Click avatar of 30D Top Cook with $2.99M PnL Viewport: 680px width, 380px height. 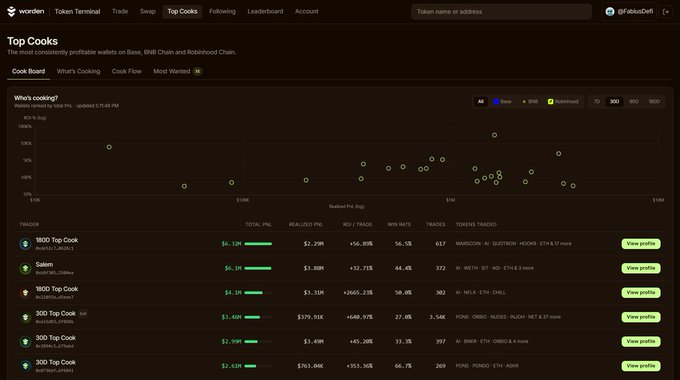click(25, 341)
